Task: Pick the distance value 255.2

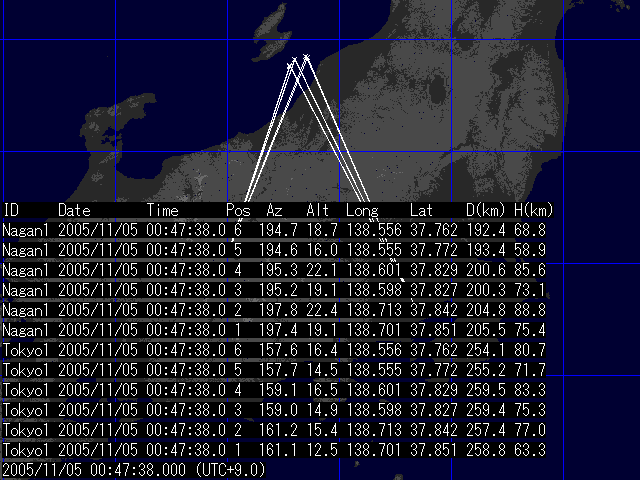Action: click(x=486, y=370)
